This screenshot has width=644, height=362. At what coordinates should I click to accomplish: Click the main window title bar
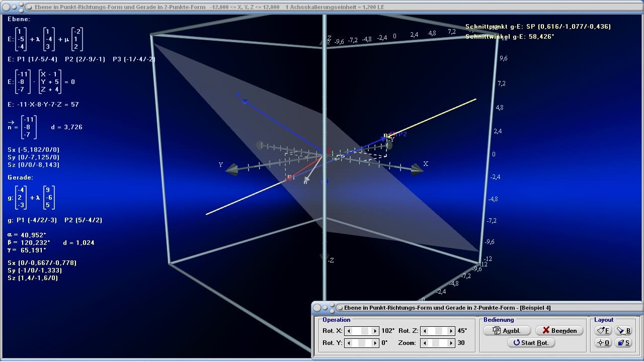click(322, 7)
